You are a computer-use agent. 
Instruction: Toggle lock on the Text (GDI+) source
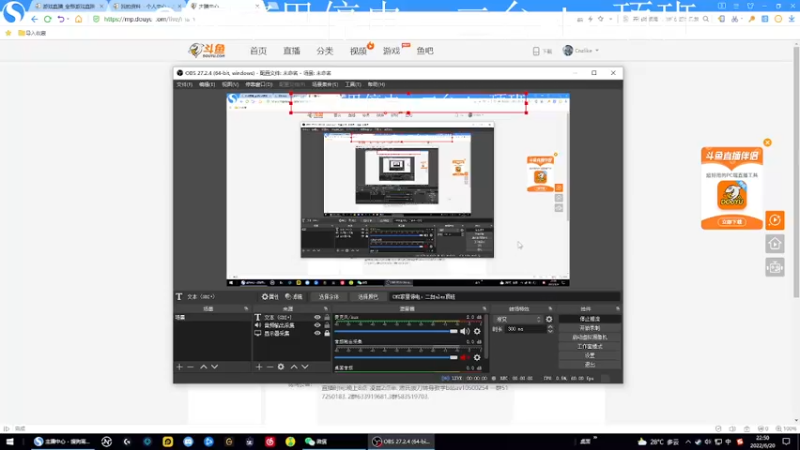(x=327, y=317)
